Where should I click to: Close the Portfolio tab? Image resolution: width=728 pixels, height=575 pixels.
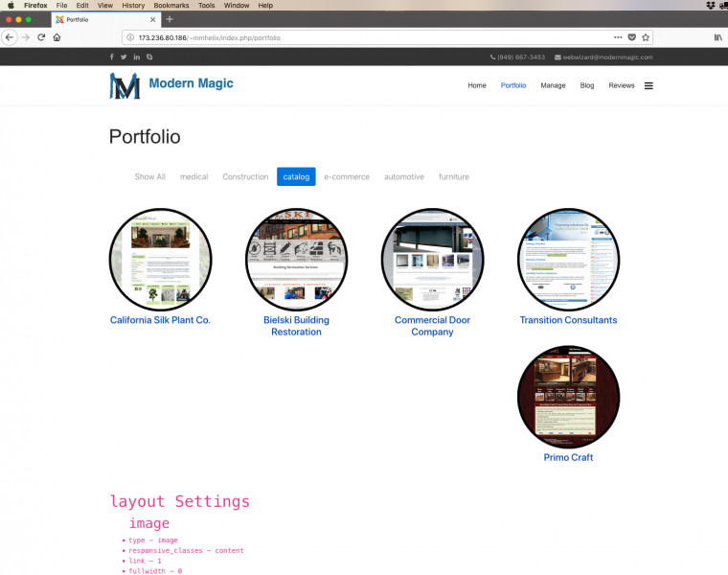coord(152,19)
